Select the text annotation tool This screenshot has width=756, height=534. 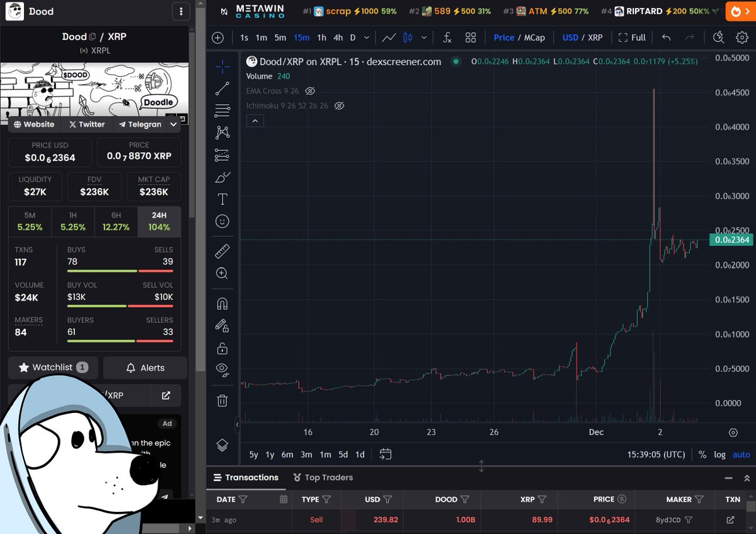pos(222,199)
